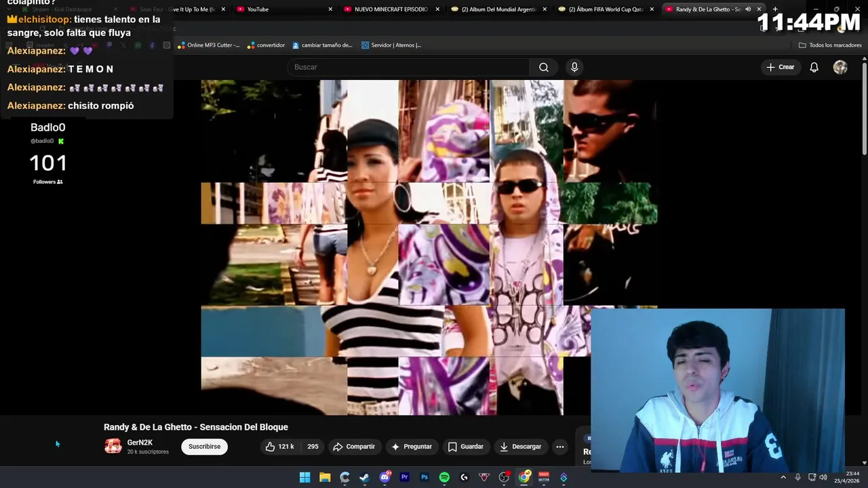Open Windows Start menu
This screenshot has width=868, height=488.
(x=305, y=477)
